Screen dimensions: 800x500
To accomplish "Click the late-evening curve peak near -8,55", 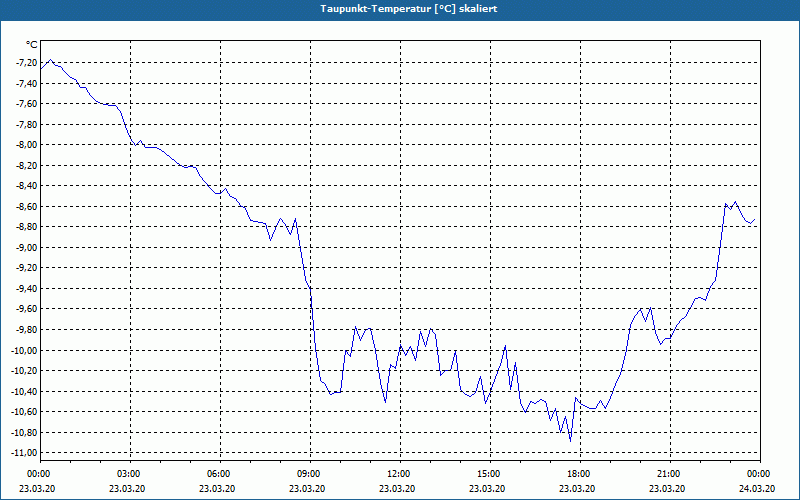I will coord(735,202).
